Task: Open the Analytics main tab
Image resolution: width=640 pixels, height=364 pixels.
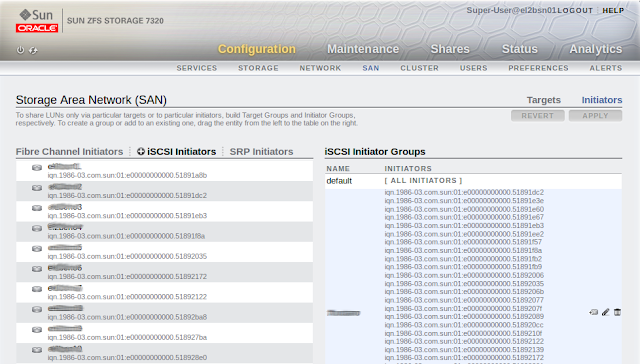Action: (x=596, y=49)
